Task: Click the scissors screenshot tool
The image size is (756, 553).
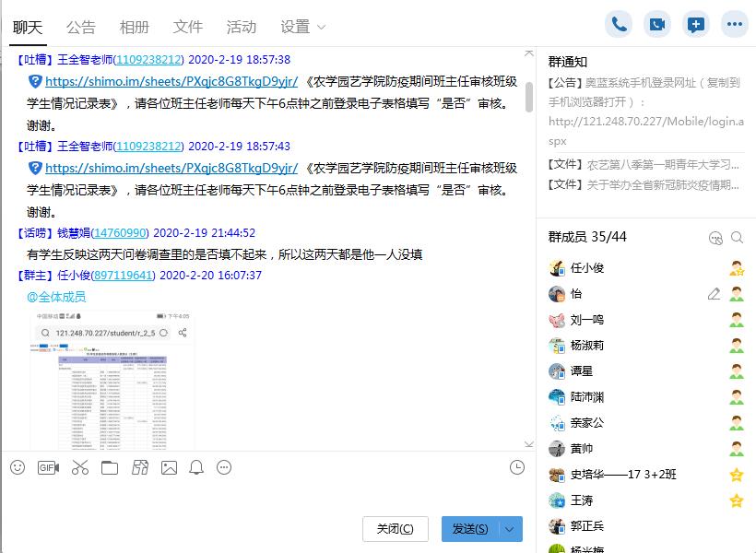Action: click(79, 468)
